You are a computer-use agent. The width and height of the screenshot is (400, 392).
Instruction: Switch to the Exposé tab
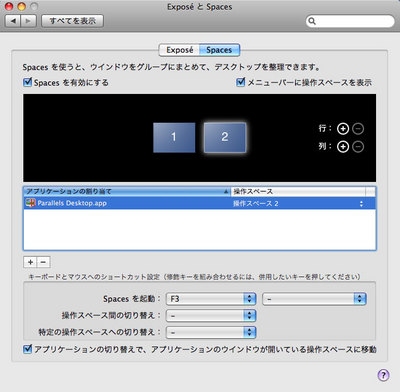pos(179,50)
